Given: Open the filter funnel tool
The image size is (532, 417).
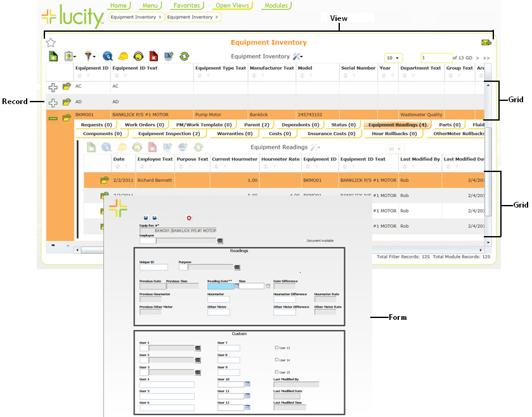Looking at the screenshot, I should tap(89, 56).
